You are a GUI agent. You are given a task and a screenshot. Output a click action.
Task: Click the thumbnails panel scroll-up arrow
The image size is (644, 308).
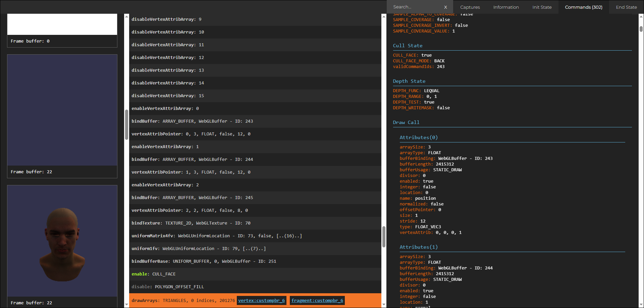(126, 16)
